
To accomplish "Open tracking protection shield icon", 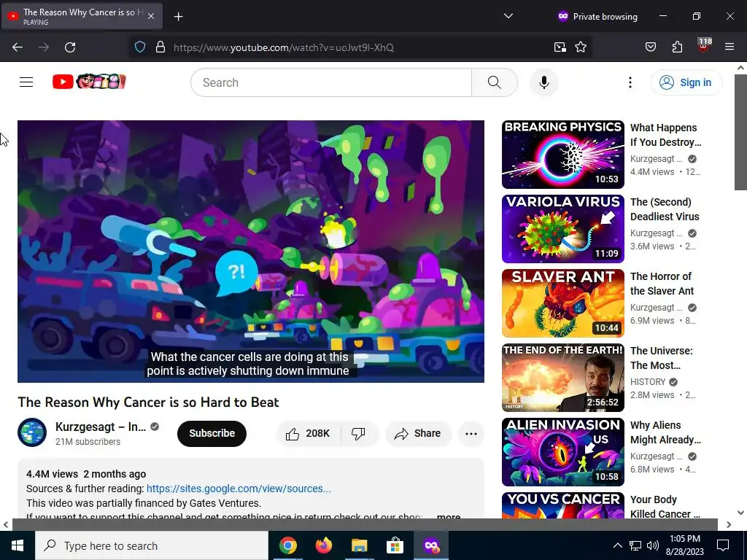I will coord(139,47).
